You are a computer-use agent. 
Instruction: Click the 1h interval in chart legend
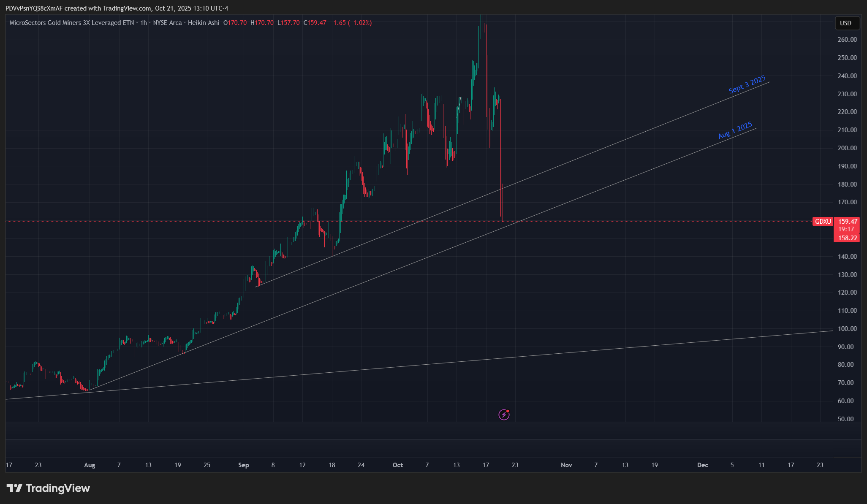(x=144, y=23)
